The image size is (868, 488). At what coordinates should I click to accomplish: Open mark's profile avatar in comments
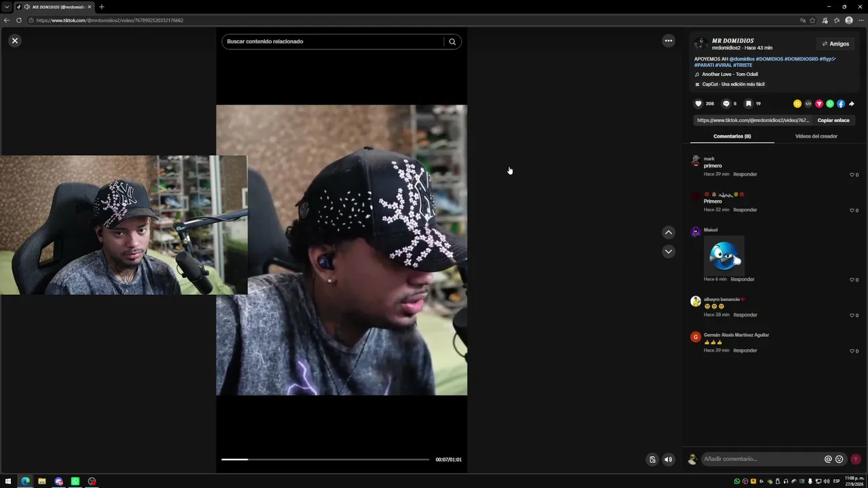click(696, 161)
